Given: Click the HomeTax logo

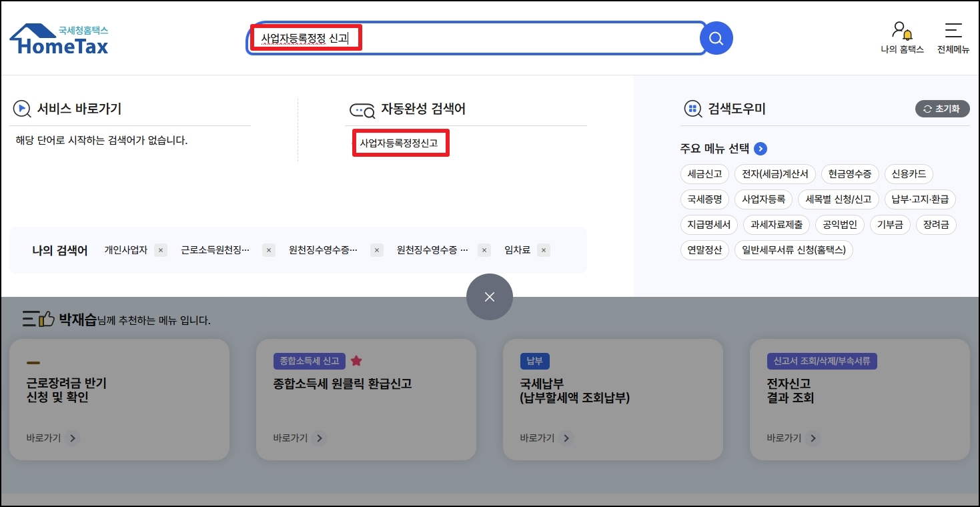Looking at the screenshot, I should (58, 38).
